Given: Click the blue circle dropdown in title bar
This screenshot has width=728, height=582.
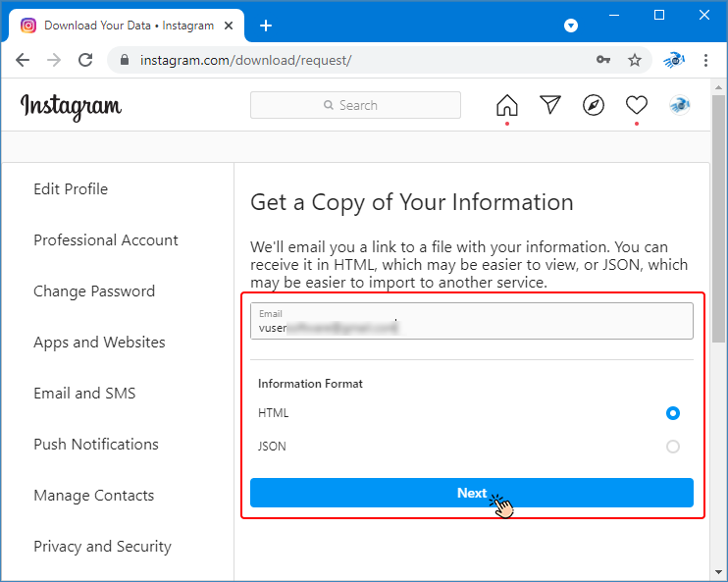Looking at the screenshot, I should click(x=571, y=26).
